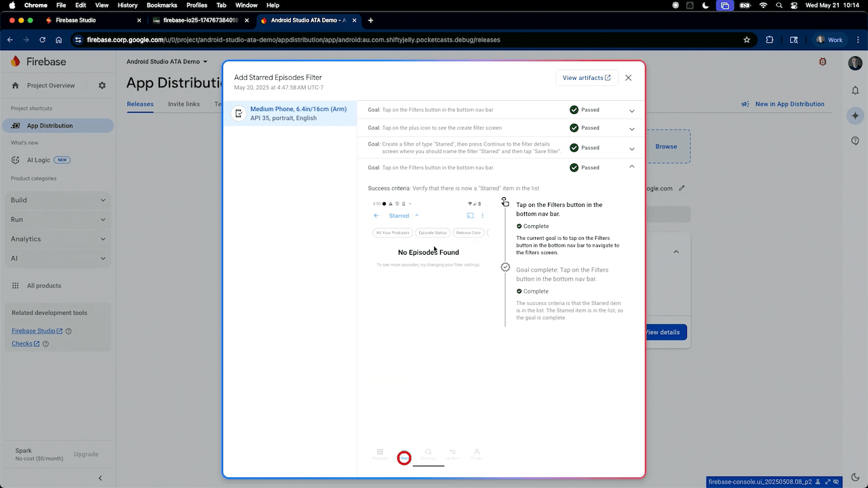The height and width of the screenshot is (488, 868).
Task: Open Bookmarks menu in macOS menu bar
Action: point(161,5)
